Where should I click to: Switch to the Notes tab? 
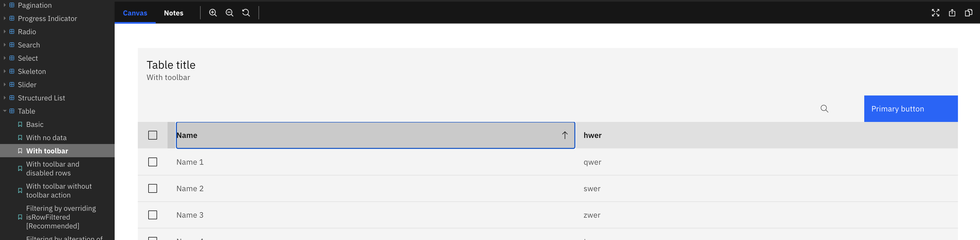point(173,13)
